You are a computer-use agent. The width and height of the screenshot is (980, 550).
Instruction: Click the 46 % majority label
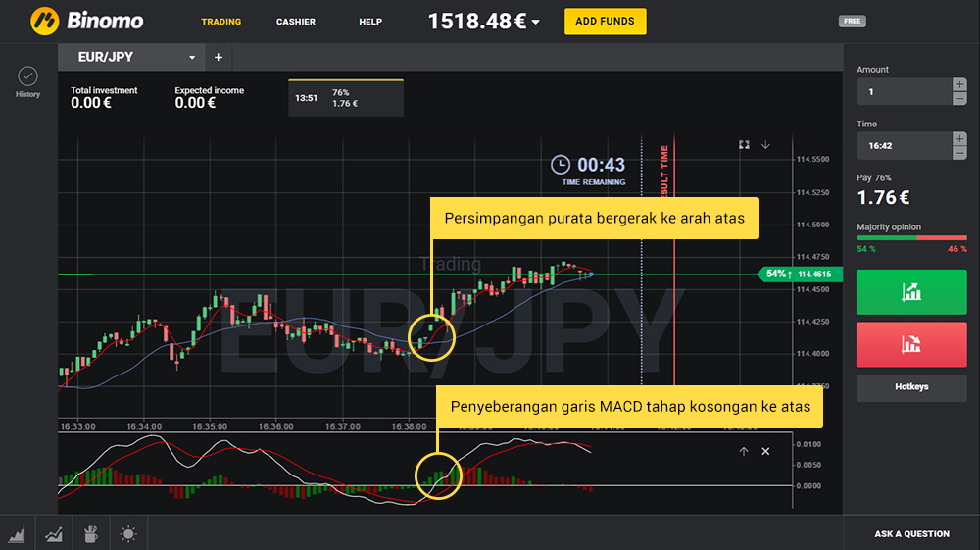(956, 249)
